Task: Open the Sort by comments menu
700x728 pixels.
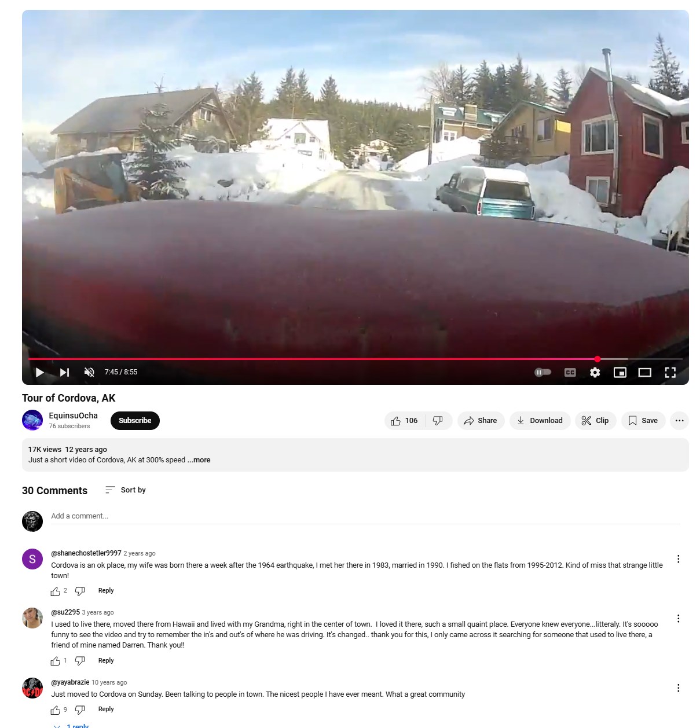Action: coord(126,490)
